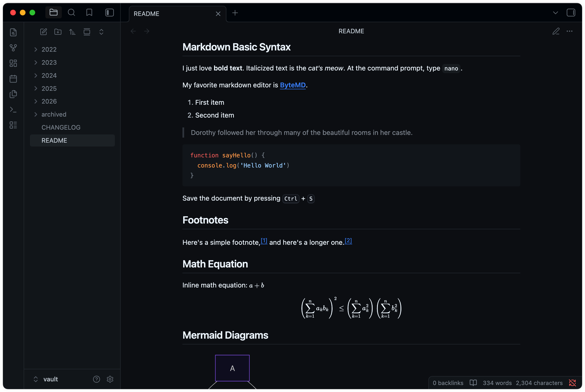Open the help icon
Screen dimensions: 585x392
click(x=97, y=379)
